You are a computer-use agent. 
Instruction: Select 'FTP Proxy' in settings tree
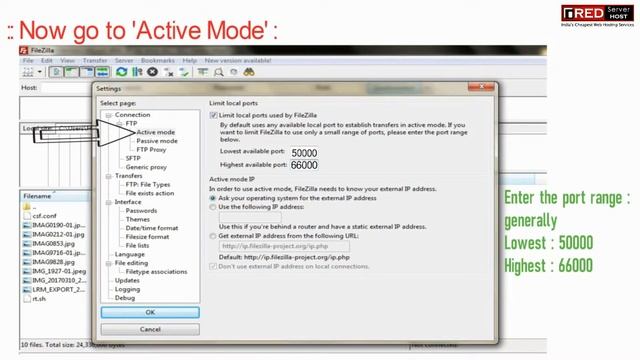[151, 150]
